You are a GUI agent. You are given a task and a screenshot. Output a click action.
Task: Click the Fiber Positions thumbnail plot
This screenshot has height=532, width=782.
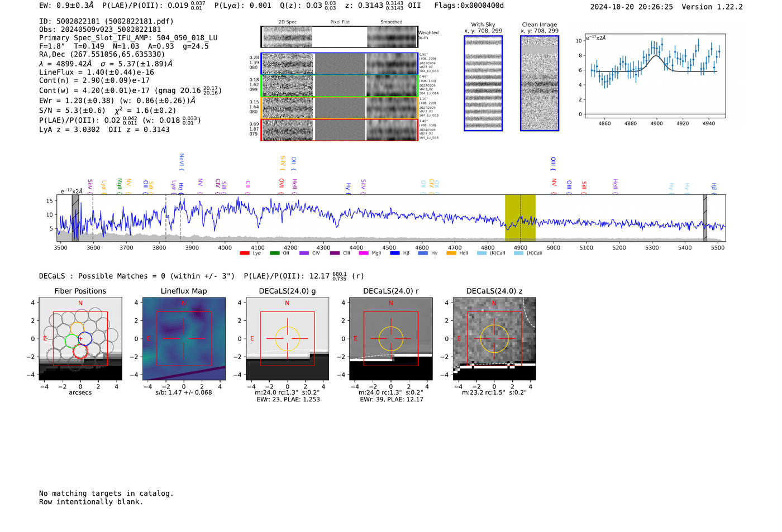point(80,339)
